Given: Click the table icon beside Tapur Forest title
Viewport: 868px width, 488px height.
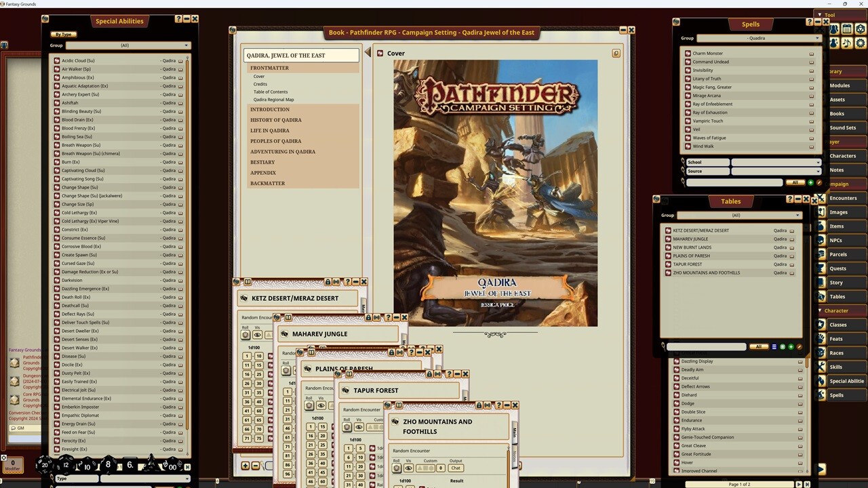Looking at the screenshot, I should point(345,390).
